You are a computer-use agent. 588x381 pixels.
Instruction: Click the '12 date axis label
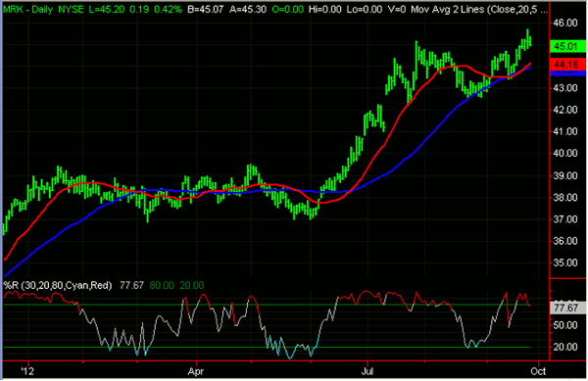[27, 371]
